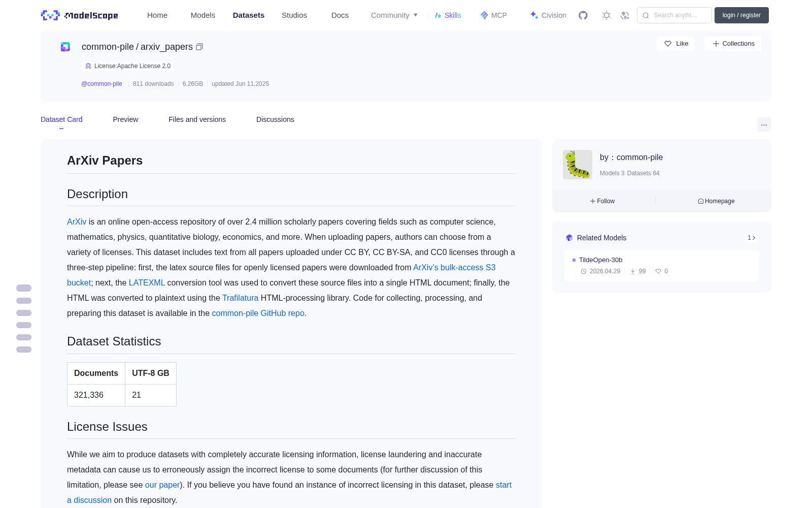
Task: Go to Skills in the navigation
Action: tap(448, 15)
